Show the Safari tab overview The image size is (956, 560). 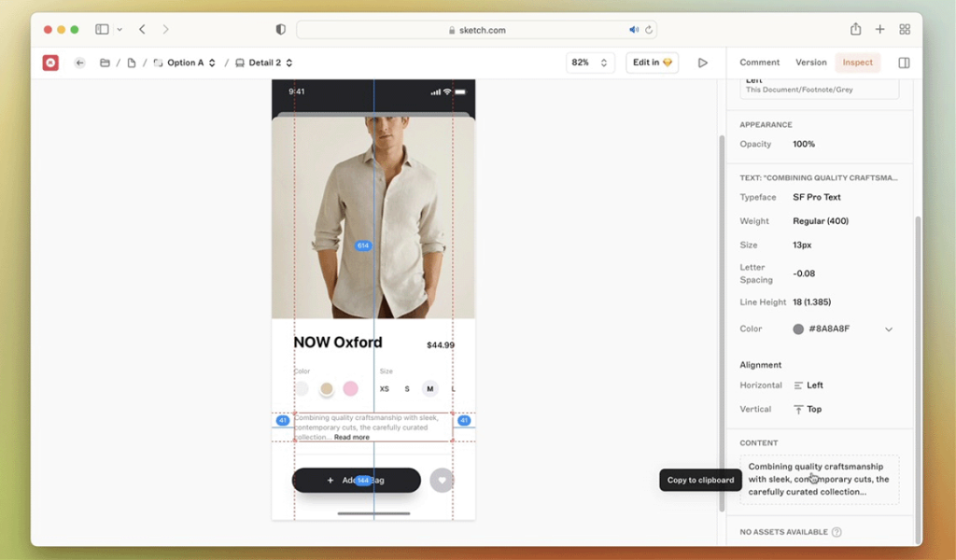[905, 29]
